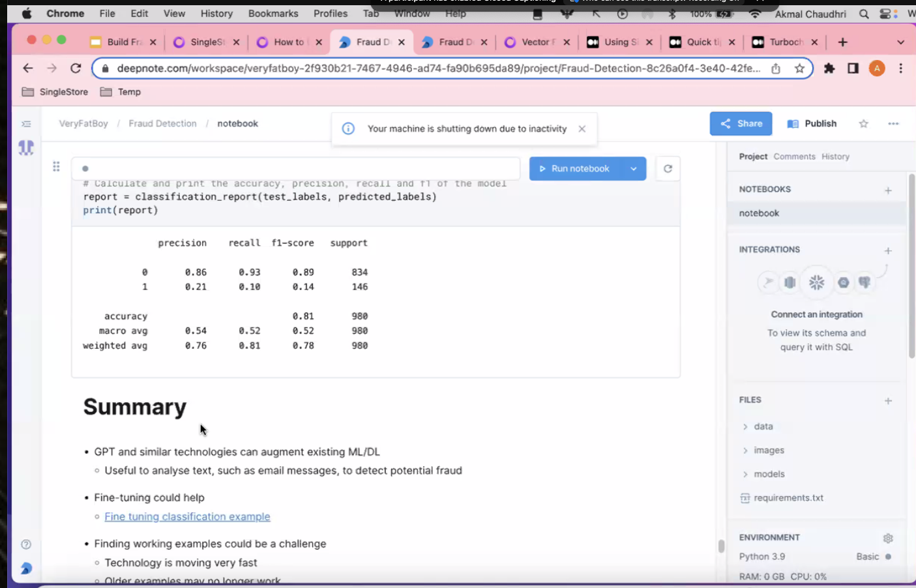Open environment settings gear icon
916x588 pixels.
pyautogui.click(x=887, y=538)
